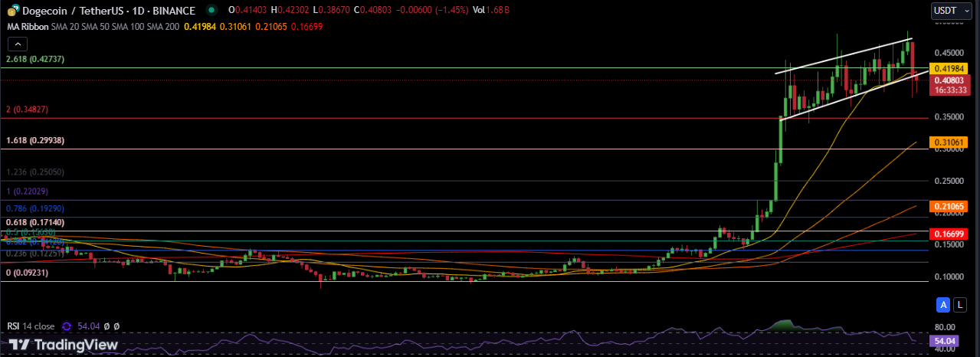
Task: Collapse the indicator legend with the chevron button
Action: click(16, 44)
